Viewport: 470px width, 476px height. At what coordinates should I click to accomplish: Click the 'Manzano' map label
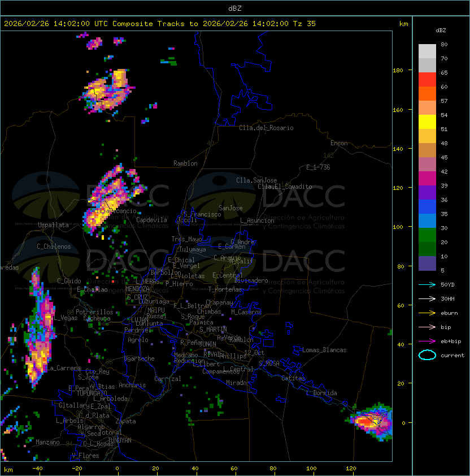pos(47,442)
